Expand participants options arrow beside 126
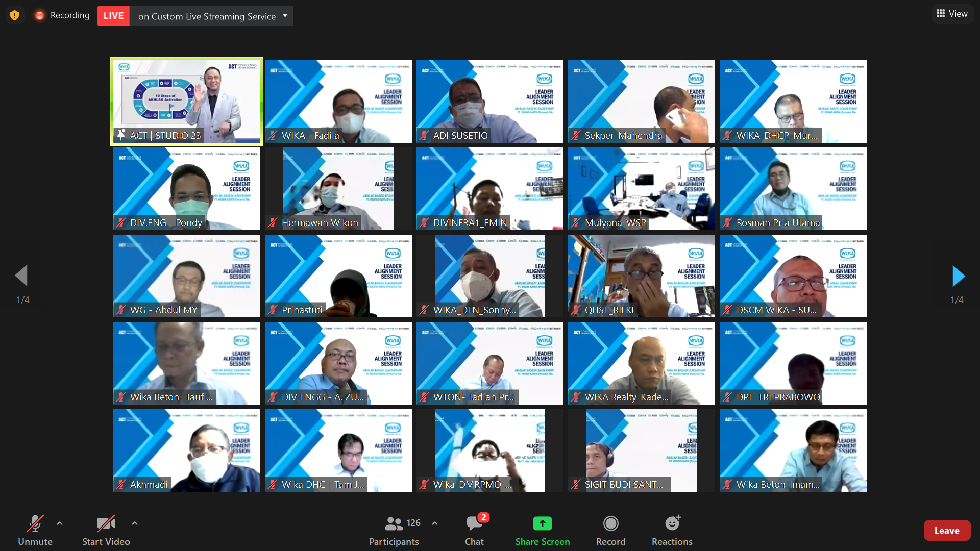Image resolution: width=980 pixels, height=551 pixels. coord(435,523)
